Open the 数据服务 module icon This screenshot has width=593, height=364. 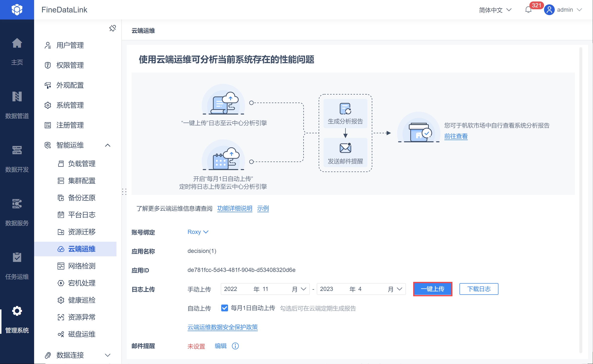tap(17, 204)
